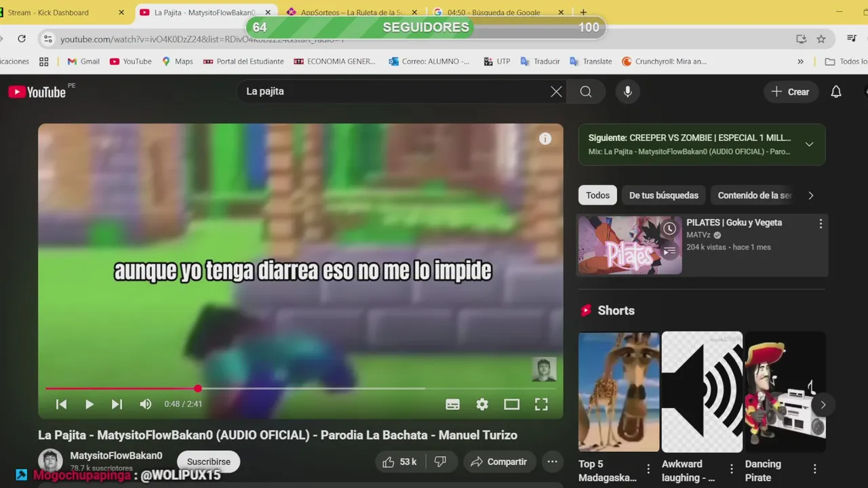Open the YouTube home logo
Screen dimensions: 868x488
click(37, 91)
